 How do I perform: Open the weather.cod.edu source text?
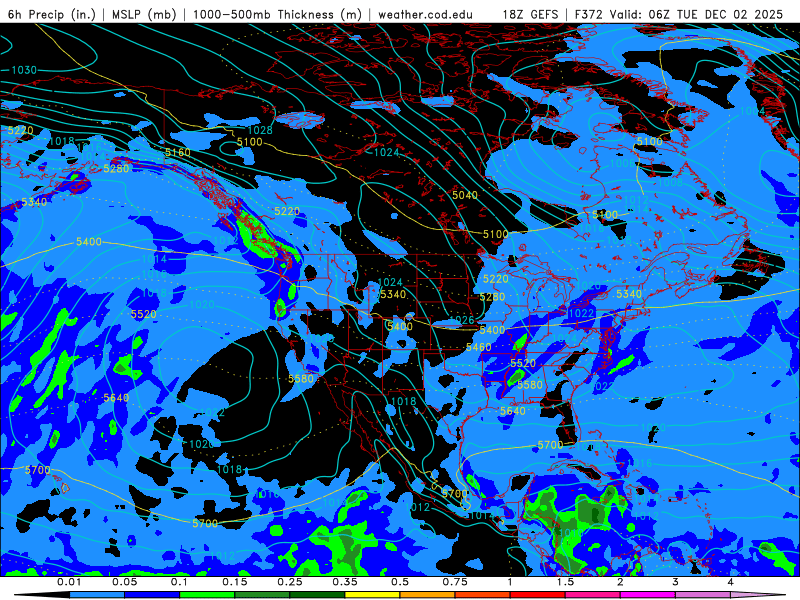pyautogui.click(x=425, y=14)
